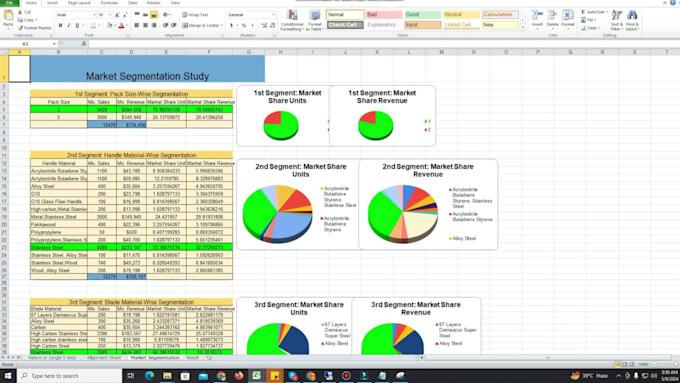The image size is (680, 383).
Task: Open the font size dropdown
Action: (x=110, y=15)
